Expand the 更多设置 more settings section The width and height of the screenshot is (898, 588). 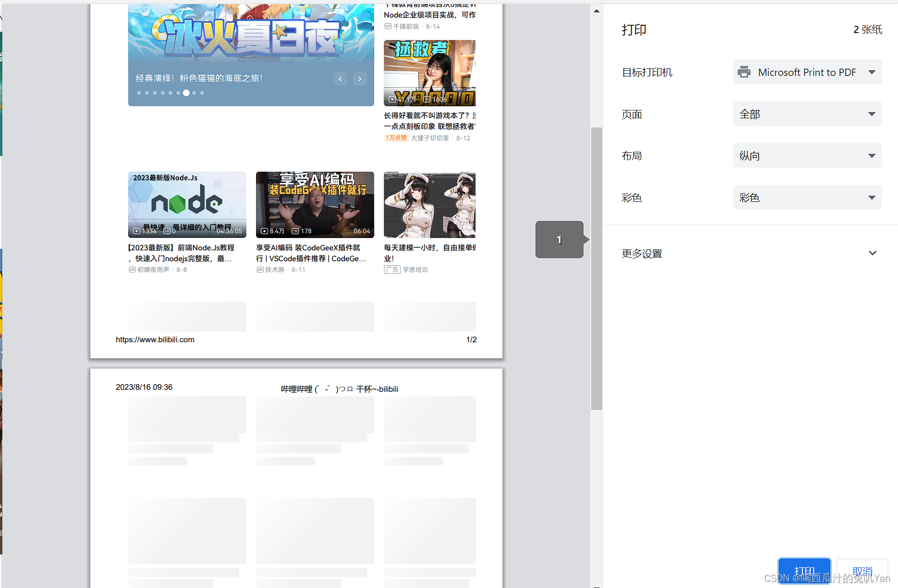[x=750, y=253]
